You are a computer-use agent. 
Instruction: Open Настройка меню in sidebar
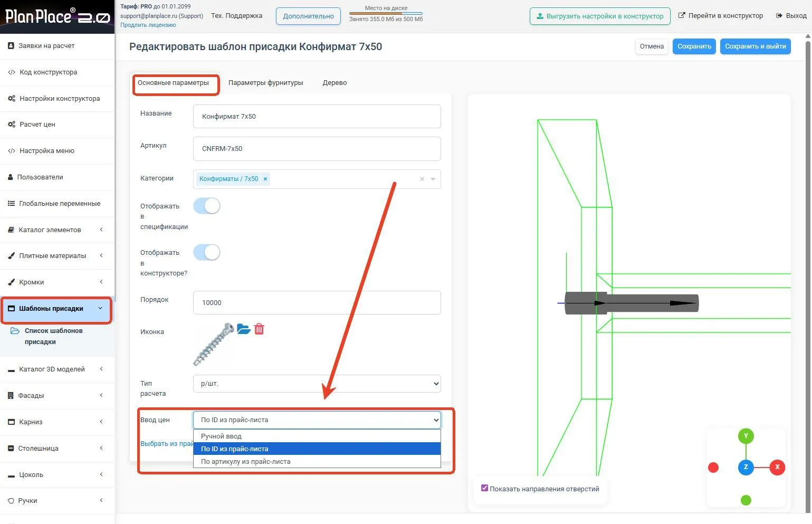click(57, 151)
